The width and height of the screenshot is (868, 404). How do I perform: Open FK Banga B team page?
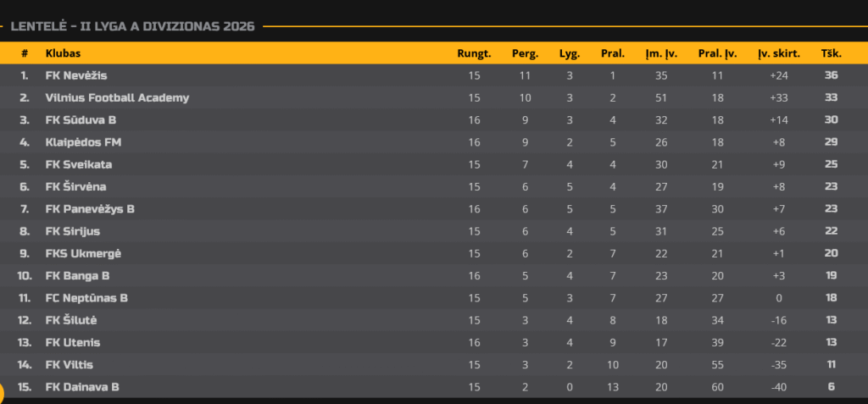tap(77, 275)
